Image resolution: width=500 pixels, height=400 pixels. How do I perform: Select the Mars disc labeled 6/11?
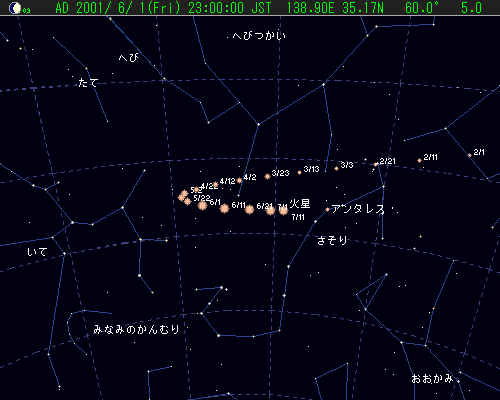[x=225, y=208]
